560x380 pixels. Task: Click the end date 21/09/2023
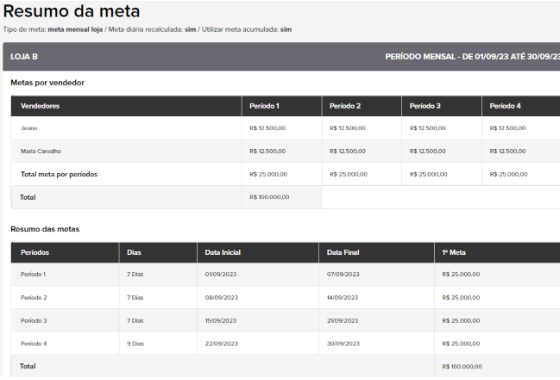click(342, 321)
